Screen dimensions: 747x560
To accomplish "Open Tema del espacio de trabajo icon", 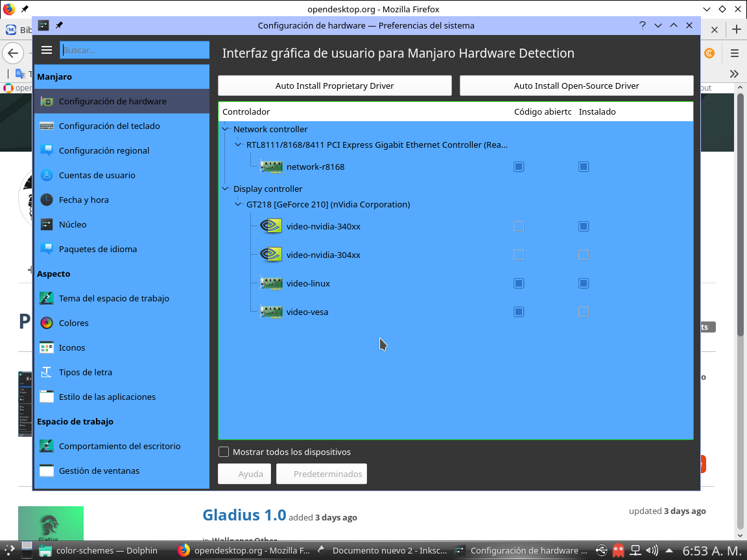I will click(x=47, y=299).
